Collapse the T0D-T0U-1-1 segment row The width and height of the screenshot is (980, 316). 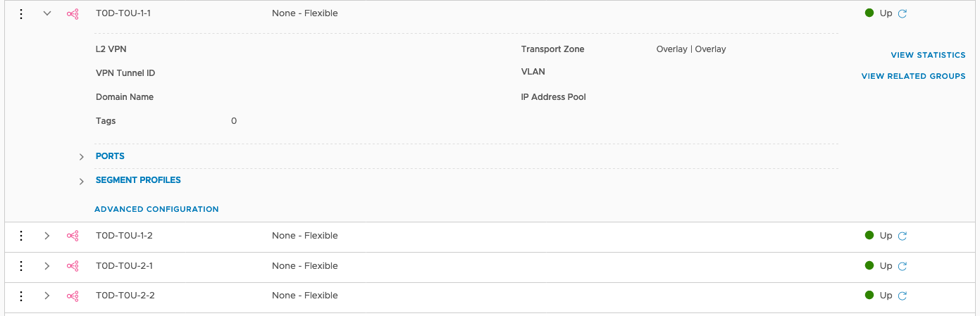point(47,13)
